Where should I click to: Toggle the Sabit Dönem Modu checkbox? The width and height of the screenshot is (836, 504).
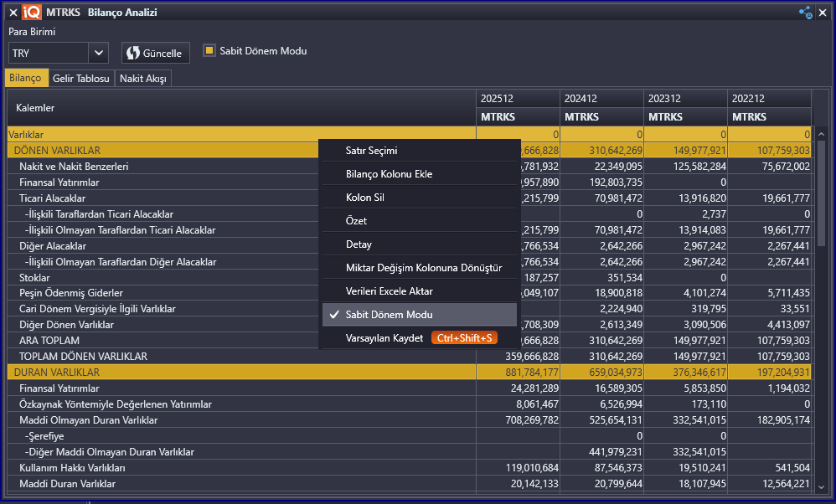click(209, 51)
